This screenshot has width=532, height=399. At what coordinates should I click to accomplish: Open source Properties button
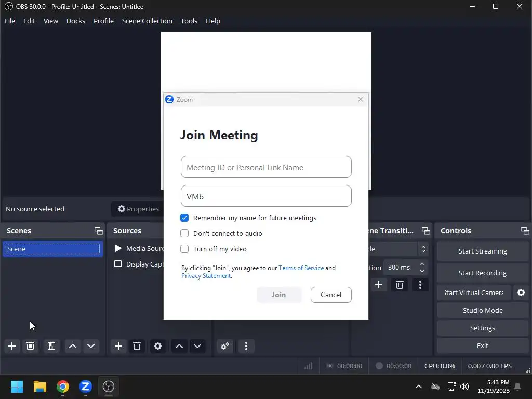[x=138, y=209]
